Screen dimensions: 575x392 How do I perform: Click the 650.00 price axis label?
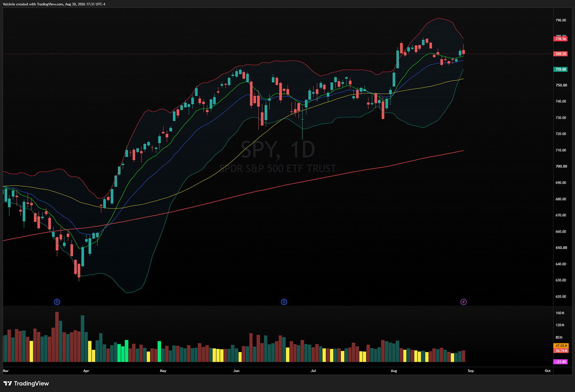561,248
